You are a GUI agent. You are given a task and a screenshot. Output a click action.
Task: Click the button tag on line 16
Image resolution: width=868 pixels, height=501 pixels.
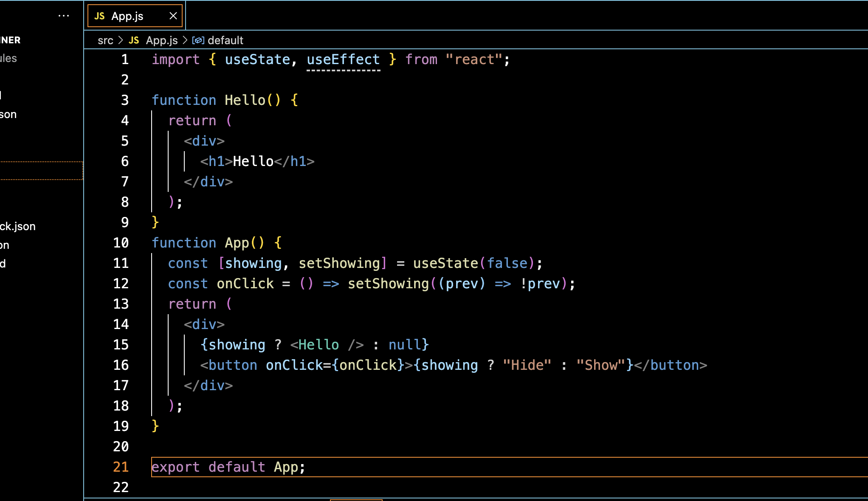233,365
